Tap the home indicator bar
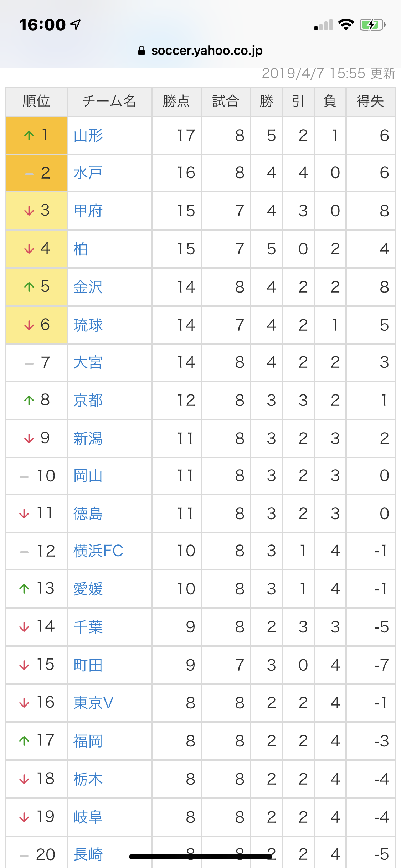Image resolution: width=401 pixels, height=868 pixels. [200, 857]
